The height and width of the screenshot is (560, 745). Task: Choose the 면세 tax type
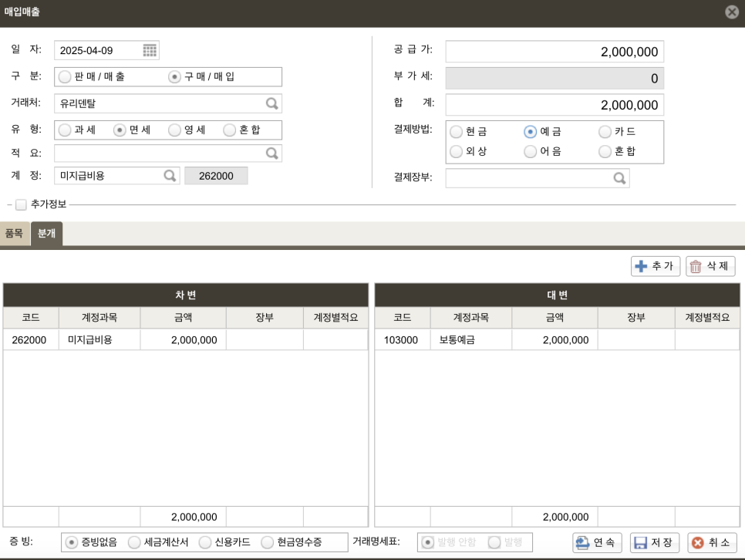(120, 130)
